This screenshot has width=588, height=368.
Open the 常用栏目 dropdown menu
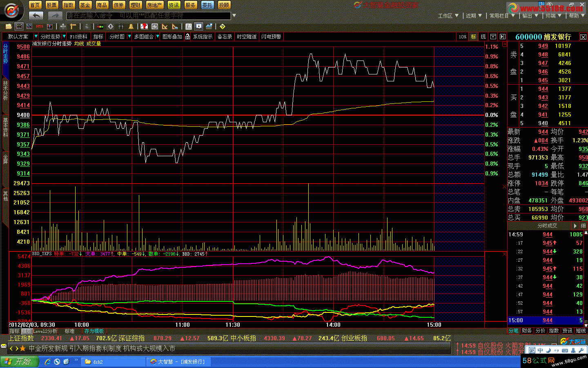coord(502,16)
